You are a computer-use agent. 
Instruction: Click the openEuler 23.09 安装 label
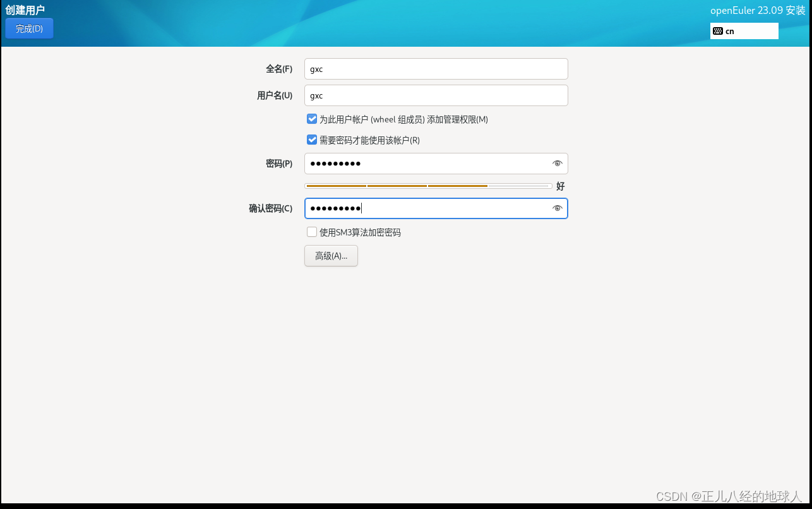(758, 10)
